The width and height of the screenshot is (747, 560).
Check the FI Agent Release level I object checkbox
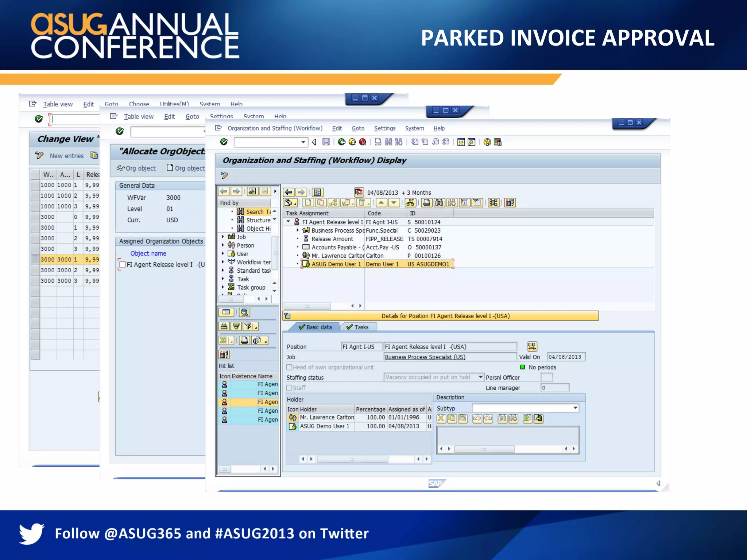123,264
